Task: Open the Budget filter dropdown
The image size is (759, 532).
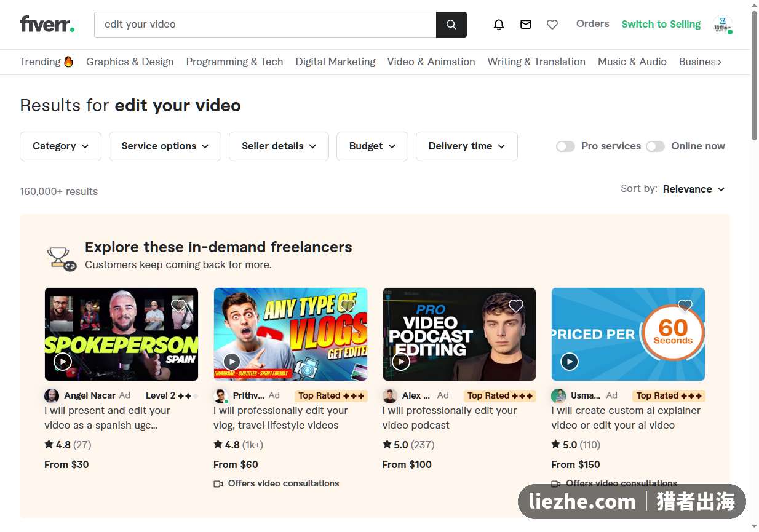Action: coord(372,146)
